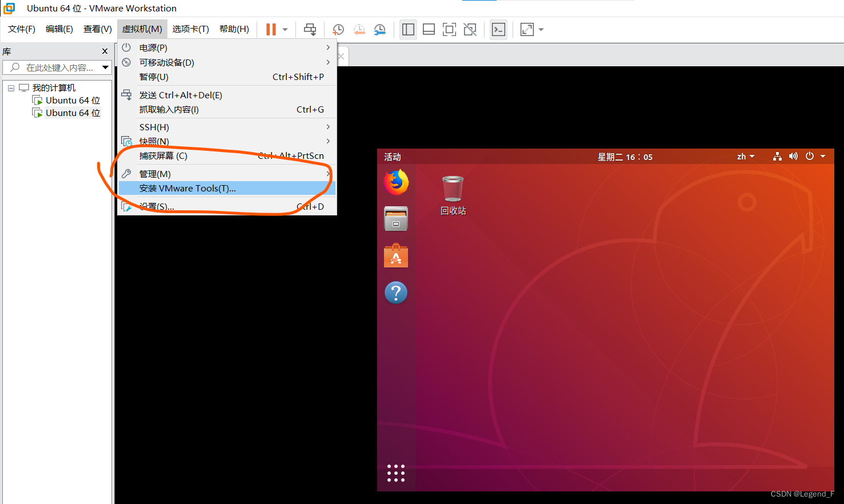The image size is (844, 504).
Task: Select the 回收站 desktop trash icon
Action: 453,196
